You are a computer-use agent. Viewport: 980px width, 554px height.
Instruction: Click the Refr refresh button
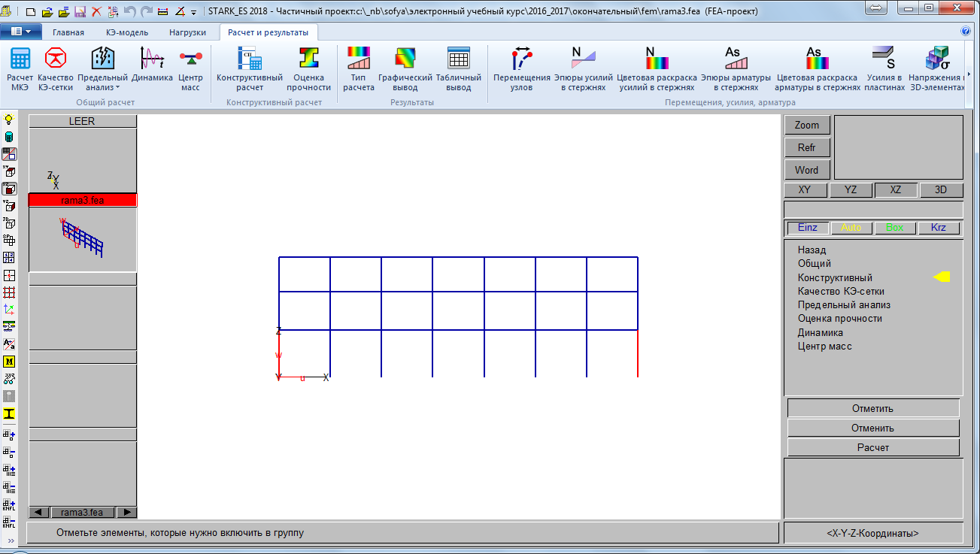coord(807,147)
